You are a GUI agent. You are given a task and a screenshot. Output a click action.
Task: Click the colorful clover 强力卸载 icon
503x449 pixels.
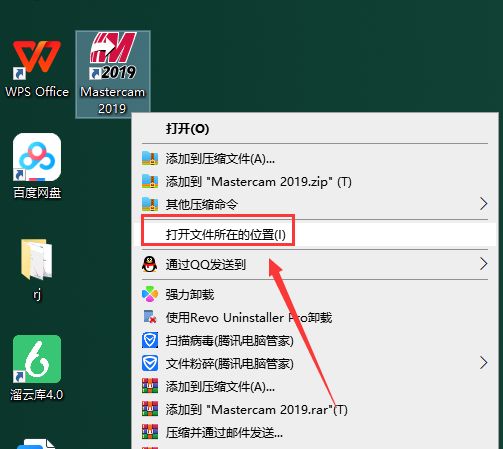[150, 294]
